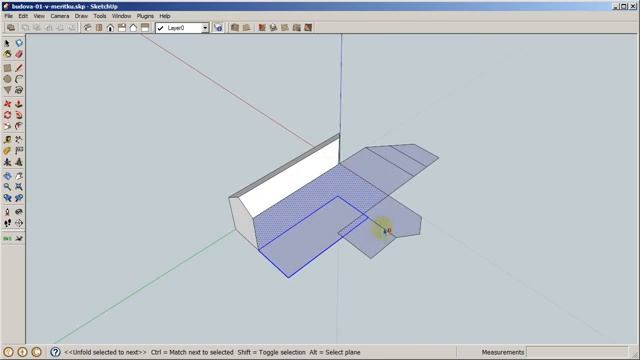Select the Polygon tool

click(x=7, y=90)
